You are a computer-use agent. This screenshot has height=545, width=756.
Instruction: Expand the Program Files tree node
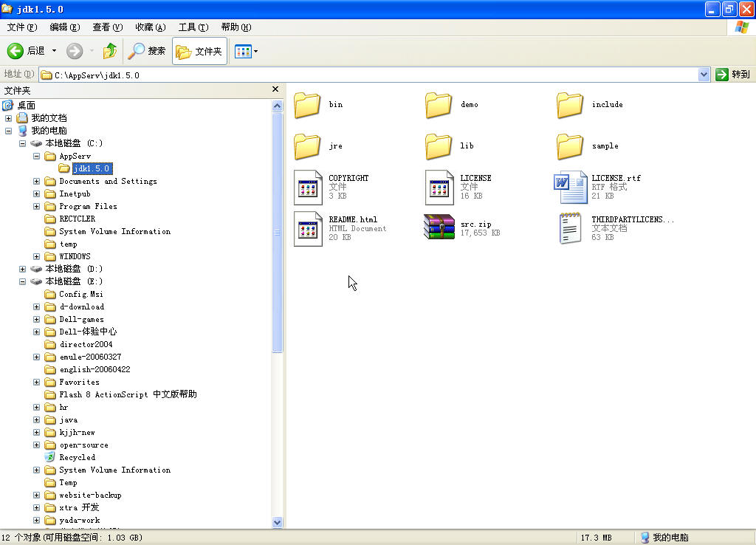[36, 207]
